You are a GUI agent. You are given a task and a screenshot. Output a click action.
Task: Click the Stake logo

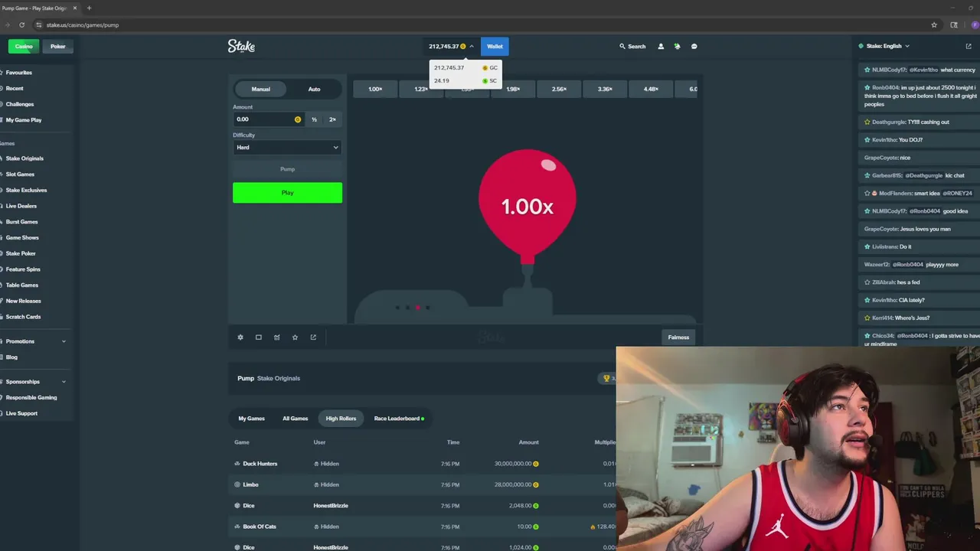coord(241,47)
